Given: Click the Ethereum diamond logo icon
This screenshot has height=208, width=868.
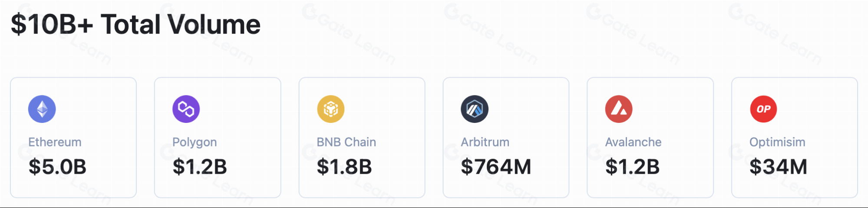Looking at the screenshot, I should point(42,109).
